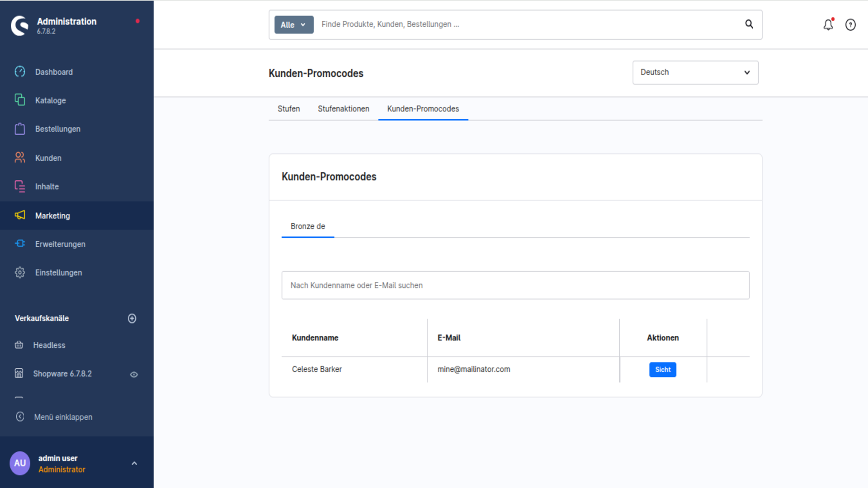Open the Shopware 6.7.8.2 sales channel
Screen dimensions: 868x488
click(x=62, y=374)
